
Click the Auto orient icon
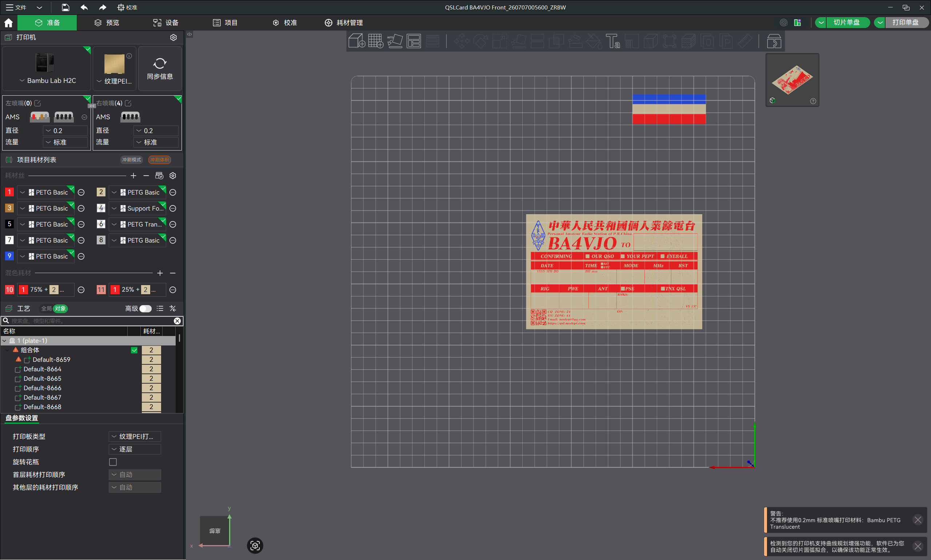(x=395, y=41)
